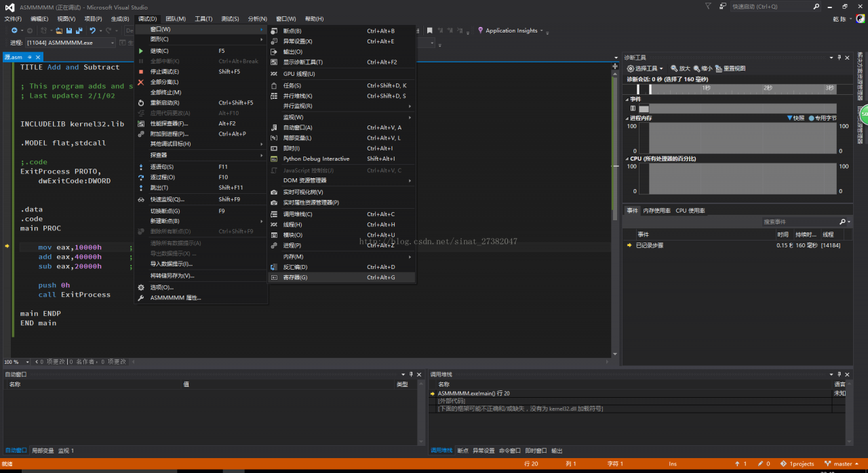Click the 快速启动 quick launch search box
Screen dimensions: 868x473
pyautogui.click(x=771, y=7)
